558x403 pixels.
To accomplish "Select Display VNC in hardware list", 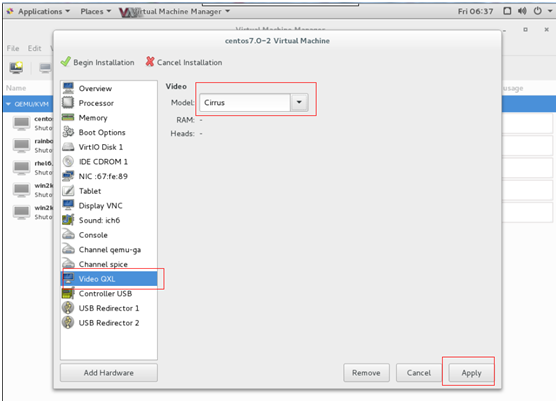I will tap(109, 205).
